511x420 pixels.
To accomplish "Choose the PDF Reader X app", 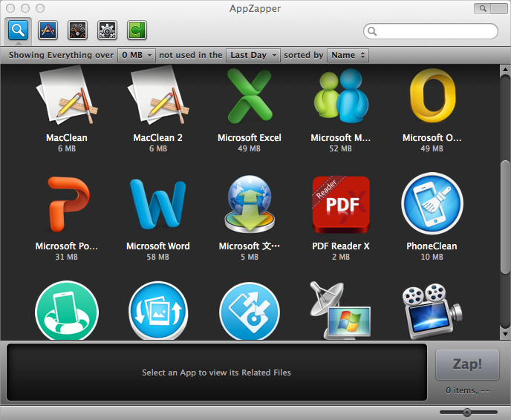I will click(341, 206).
